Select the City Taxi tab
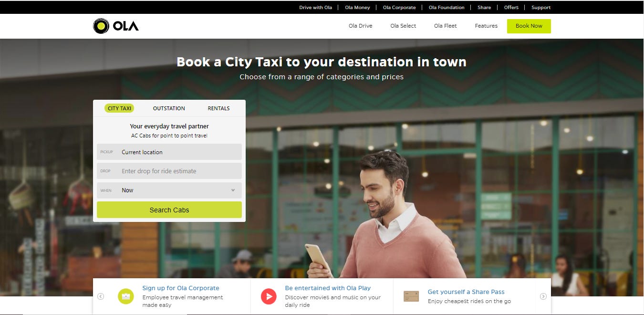Image resolution: width=644 pixels, height=315 pixels. coord(119,108)
